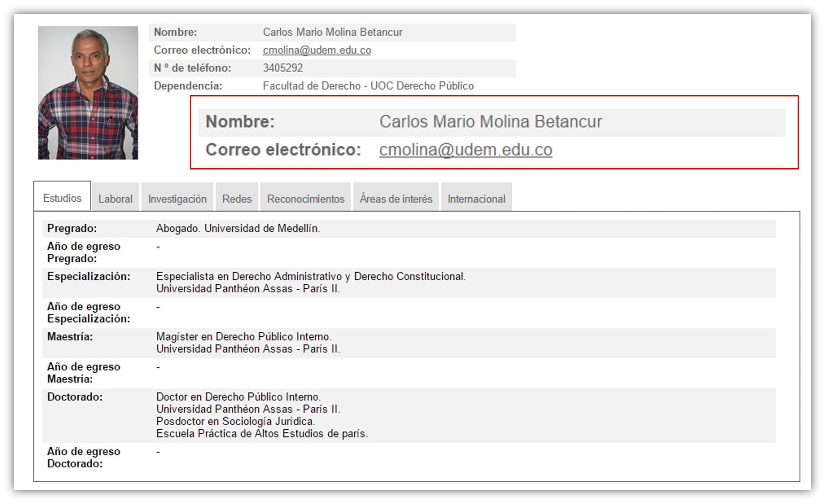Click the Doctorado row label
Viewport: 825px width, 504px height.
[75, 397]
